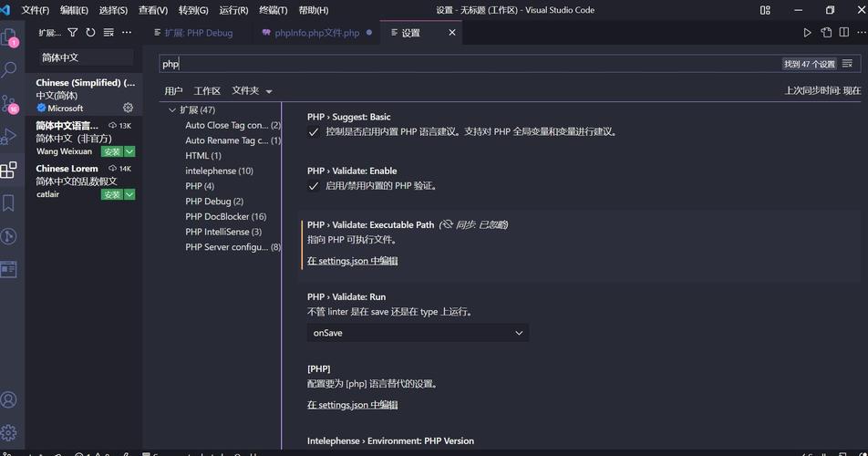This screenshot has width=868, height=456.
Task: Open settings JSON file icon
Action: pyautogui.click(x=826, y=33)
